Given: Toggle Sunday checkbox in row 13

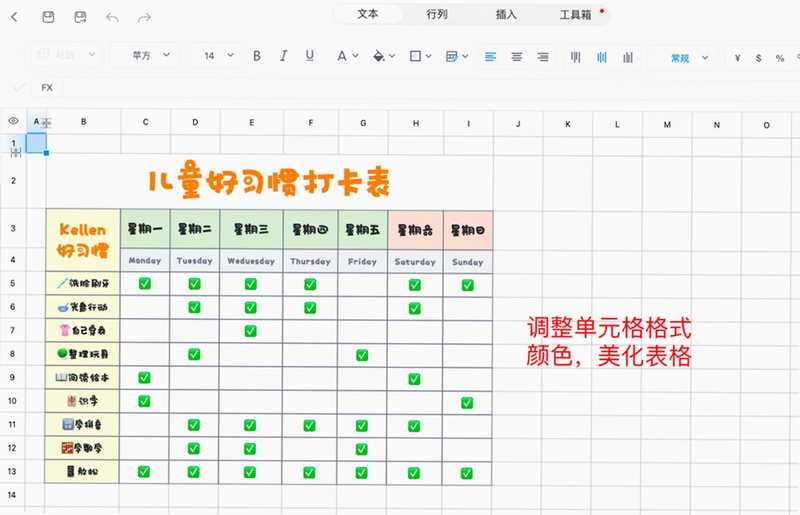Looking at the screenshot, I should 466,473.
